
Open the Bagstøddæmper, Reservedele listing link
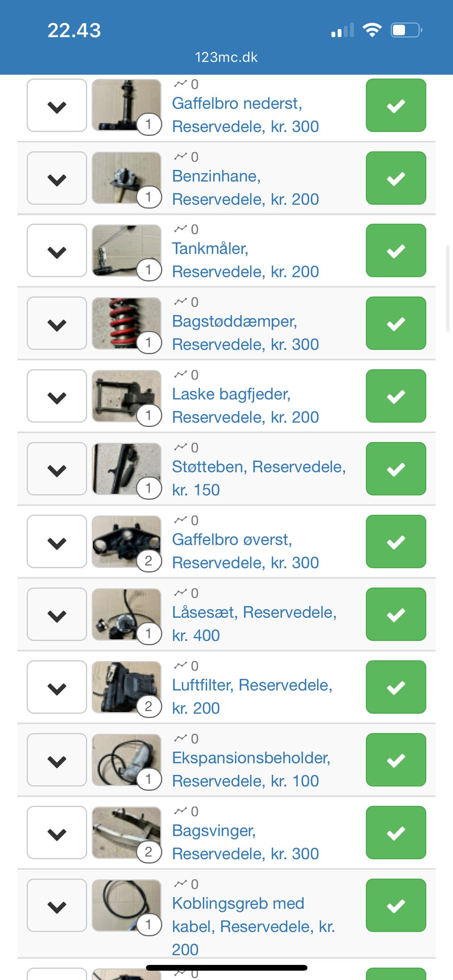[x=245, y=332]
